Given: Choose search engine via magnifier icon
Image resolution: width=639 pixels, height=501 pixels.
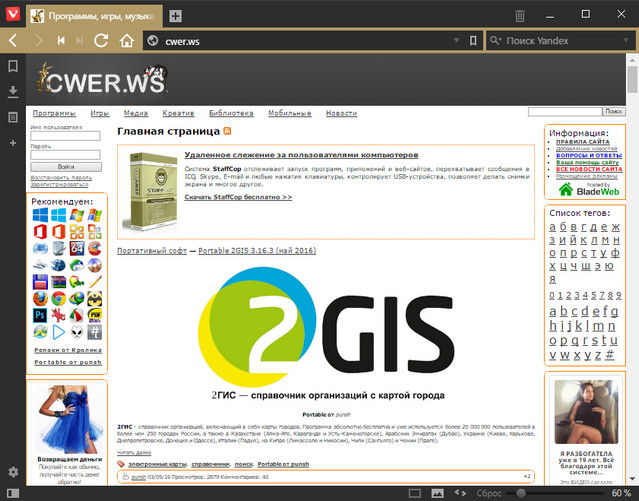Looking at the screenshot, I should (495, 40).
